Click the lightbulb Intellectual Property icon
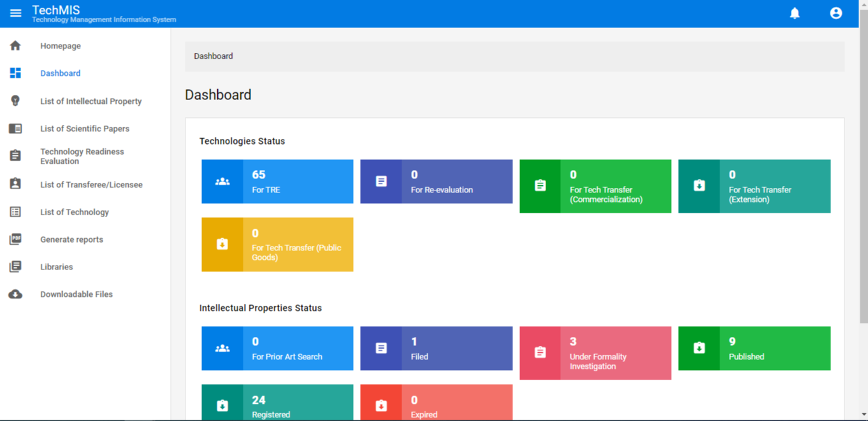This screenshot has width=868, height=421. pyautogui.click(x=15, y=101)
